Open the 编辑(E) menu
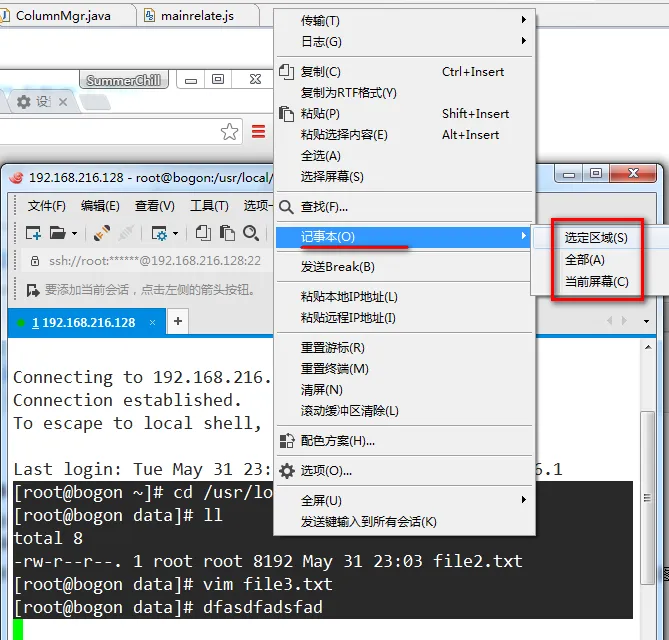The width and height of the screenshot is (669, 640). point(100,206)
